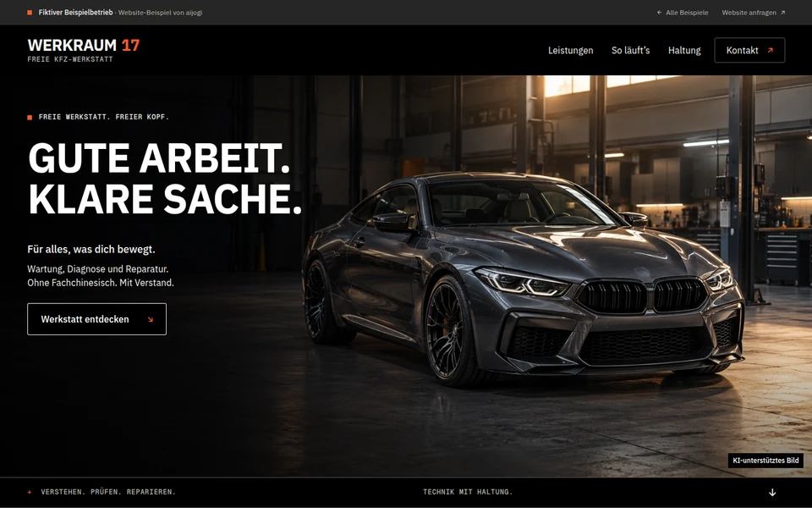Open the Leistungen menu item
Screen dimensions: 812x508
(x=571, y=50)
